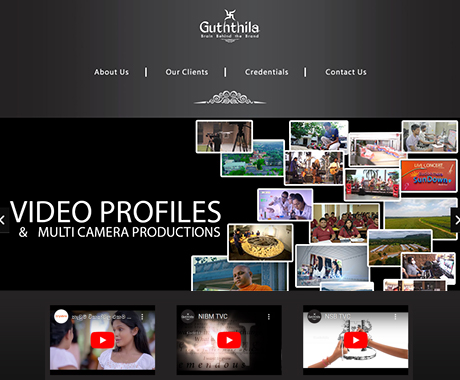The height and width of the screenshot is (380, 460).
Task: Click the Live Concert SunDown thumbnail
Action: tap(429, 176)
